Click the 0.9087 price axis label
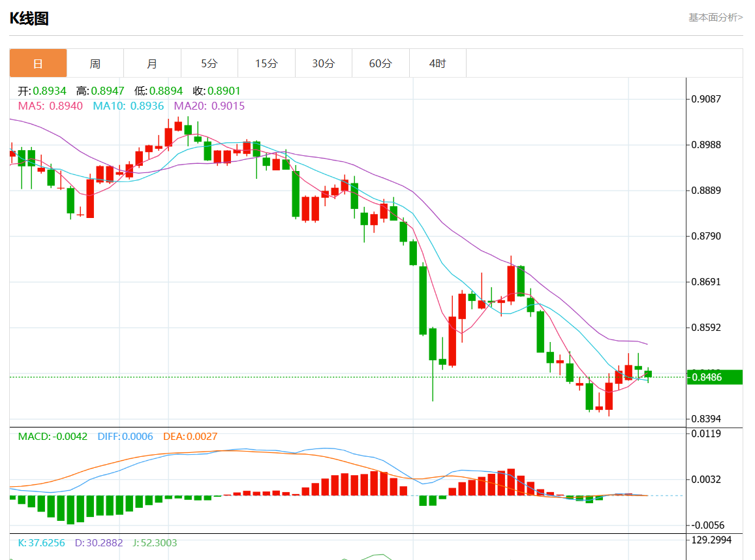The height and width of the screenshot is (560, 755). [x=706, y=99]
